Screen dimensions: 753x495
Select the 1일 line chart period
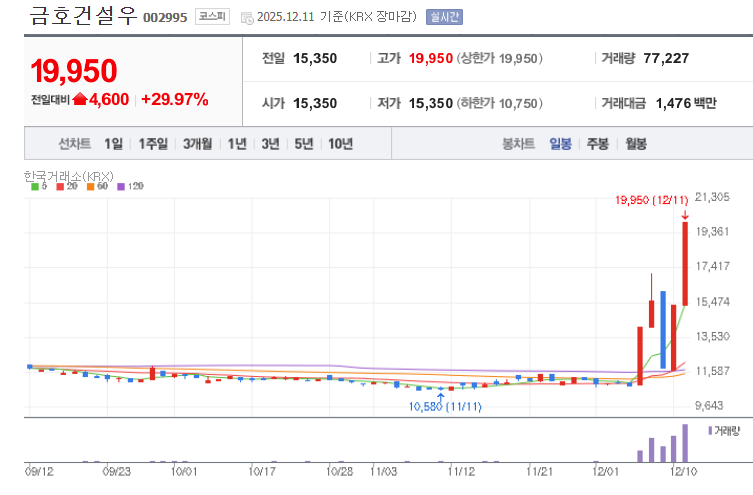pyautogui.click(x=114, y=144)
